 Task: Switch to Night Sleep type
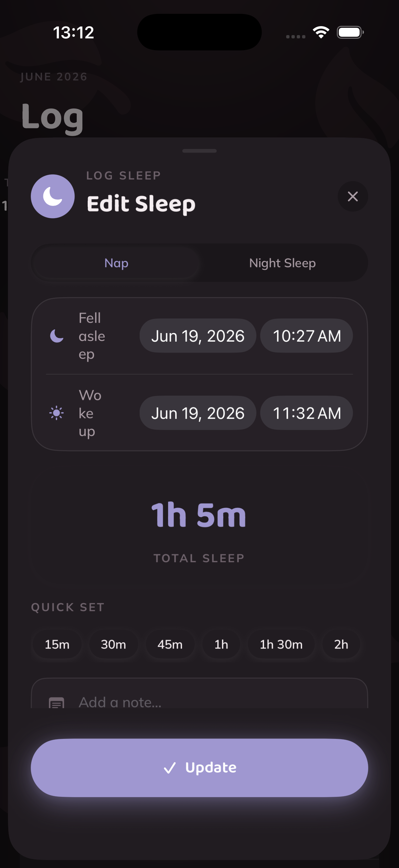pos(283,263)
